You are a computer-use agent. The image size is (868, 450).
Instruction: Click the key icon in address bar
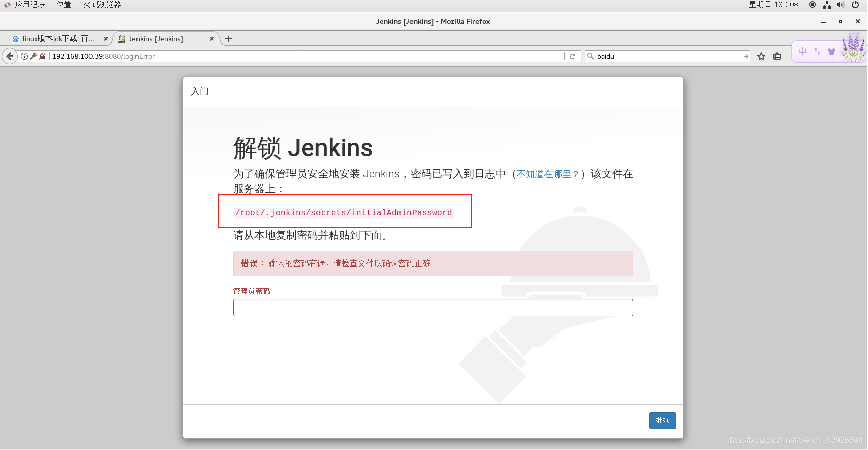tap(33, 56)
